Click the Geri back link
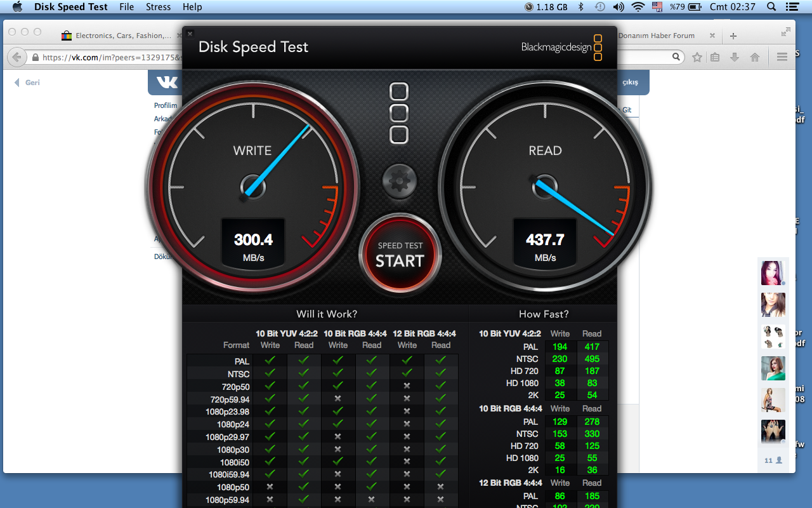Screen dimensions: 812x508 coord(28,83)
